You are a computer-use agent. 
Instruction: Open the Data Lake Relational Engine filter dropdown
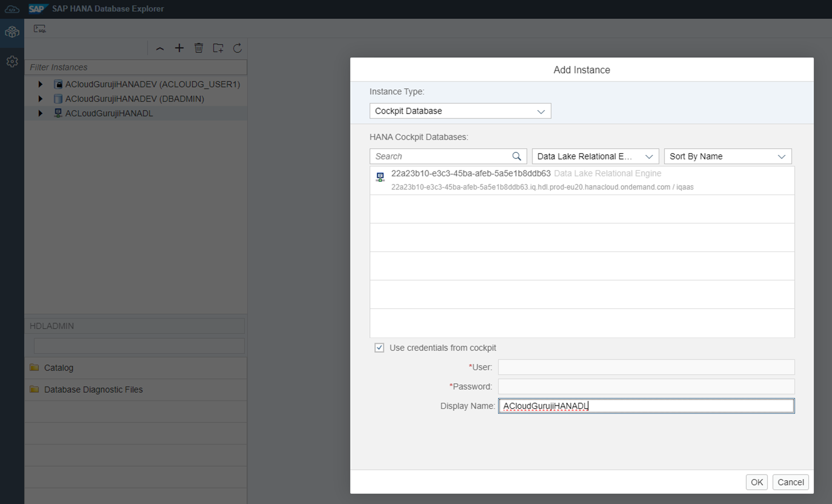click(x=595, y=156)
